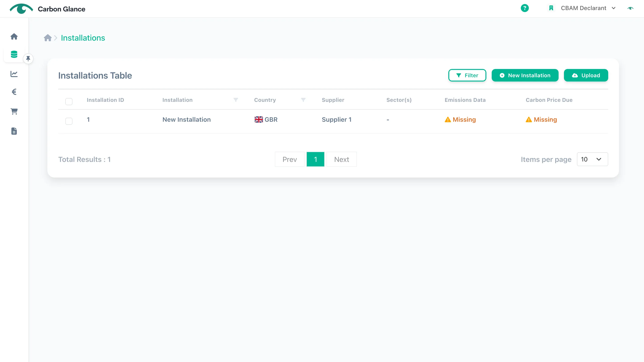
Task: Click the Emissions Data warning triangle icon
Action: [448, 119]
